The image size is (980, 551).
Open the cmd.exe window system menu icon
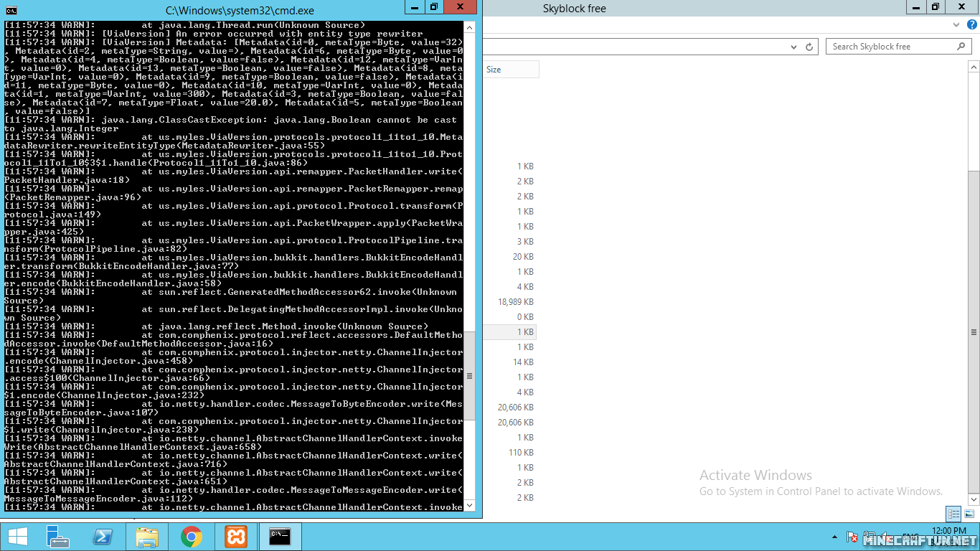(11, 11)
